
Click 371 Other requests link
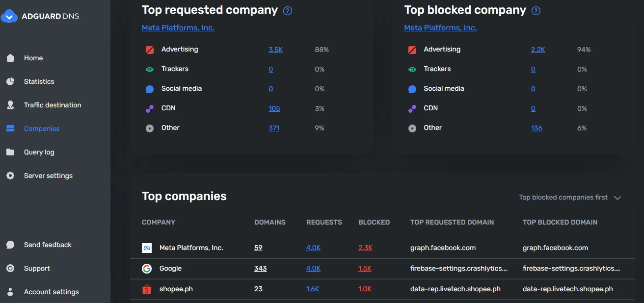(274, 128)
